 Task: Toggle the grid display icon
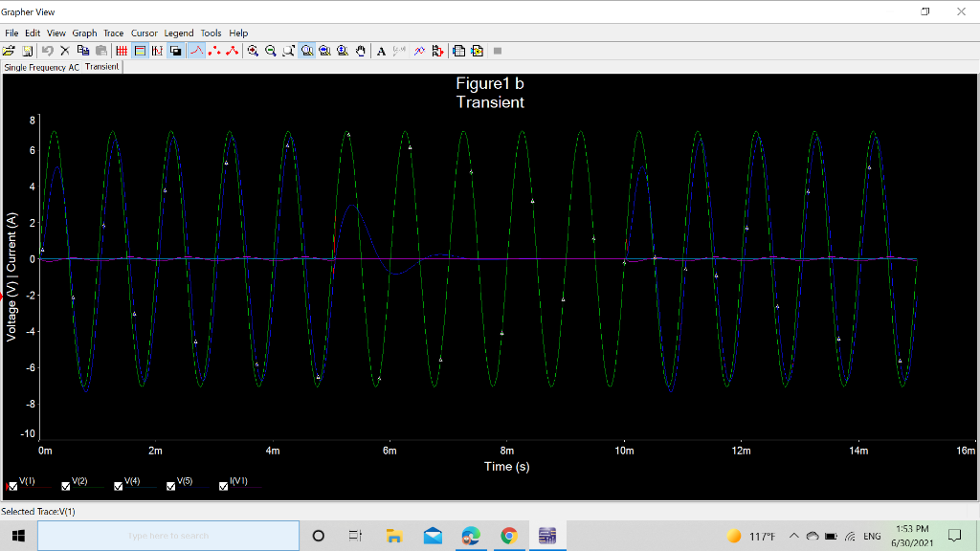[121, 51]
